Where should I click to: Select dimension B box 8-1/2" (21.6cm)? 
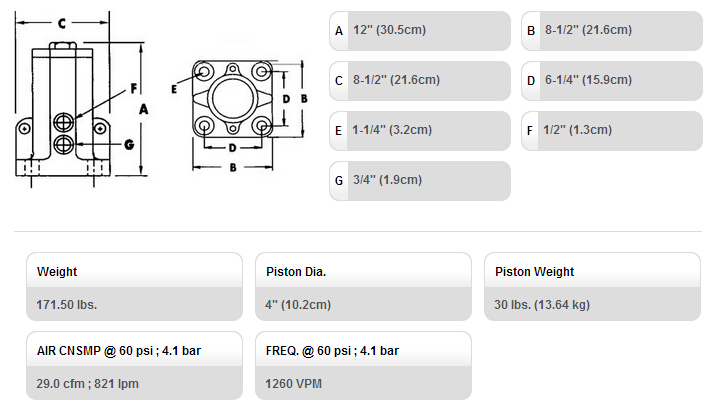612,31
